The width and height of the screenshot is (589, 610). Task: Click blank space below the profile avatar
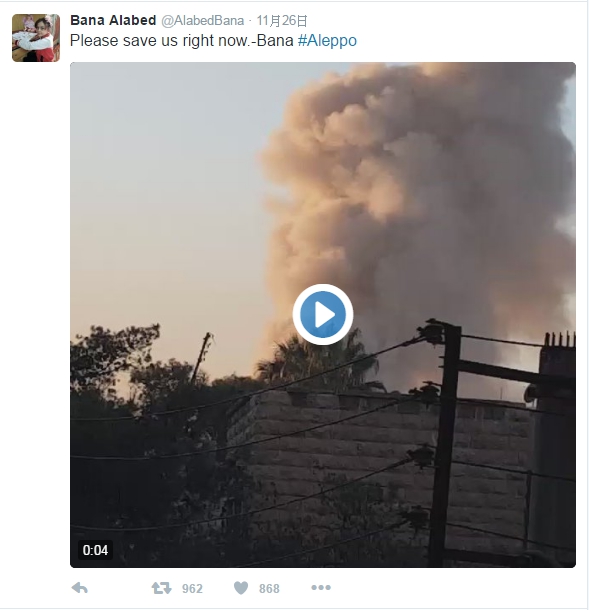pos(36,311)
